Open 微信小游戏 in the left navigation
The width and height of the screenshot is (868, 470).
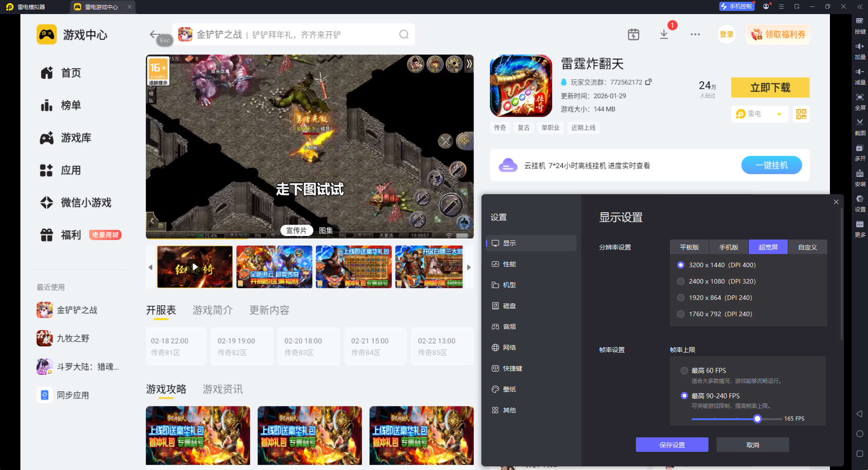click(x=76, y=203)
